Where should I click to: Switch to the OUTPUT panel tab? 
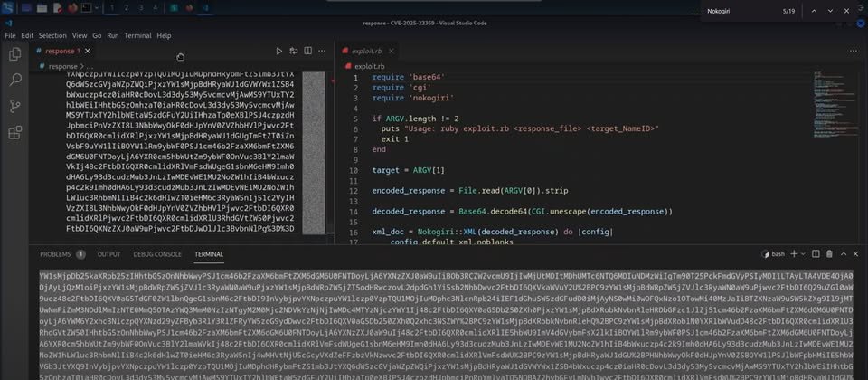[x=109, y=254]
